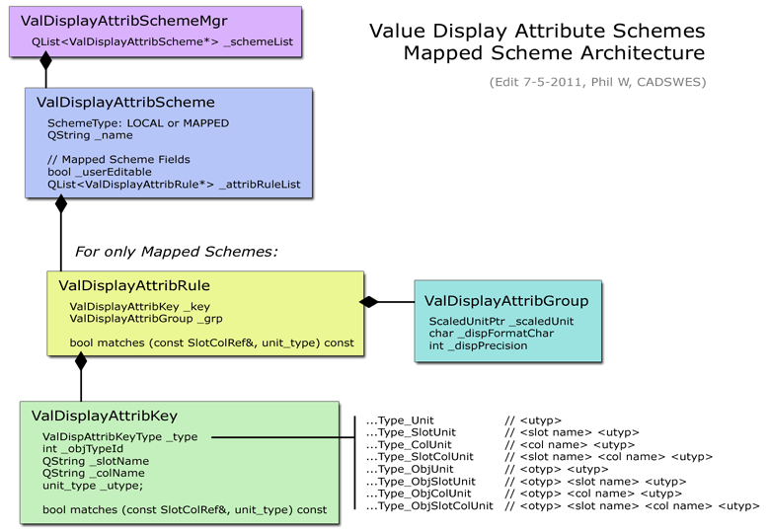Click the Value Display Attribute Schemes title line
Image resolution: width=770 pixels, height=532 pixels.
(x=537, y=31)
